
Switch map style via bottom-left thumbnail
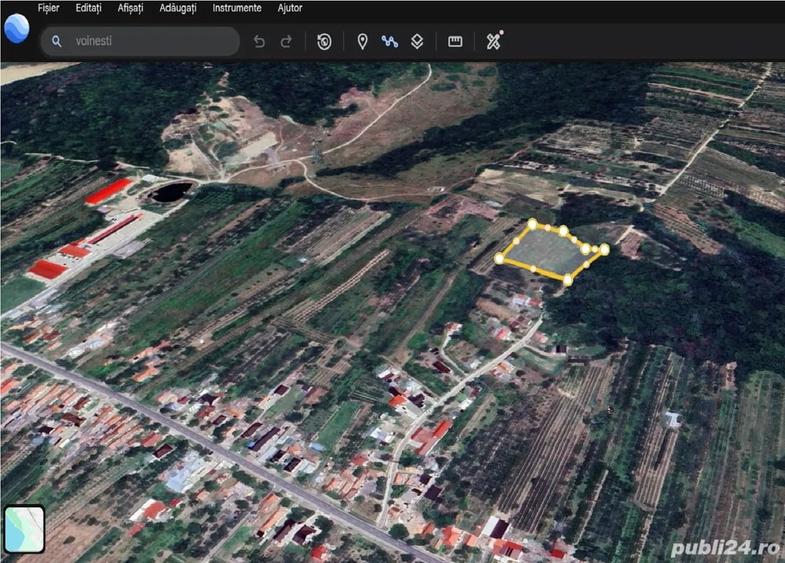(25, 529)
